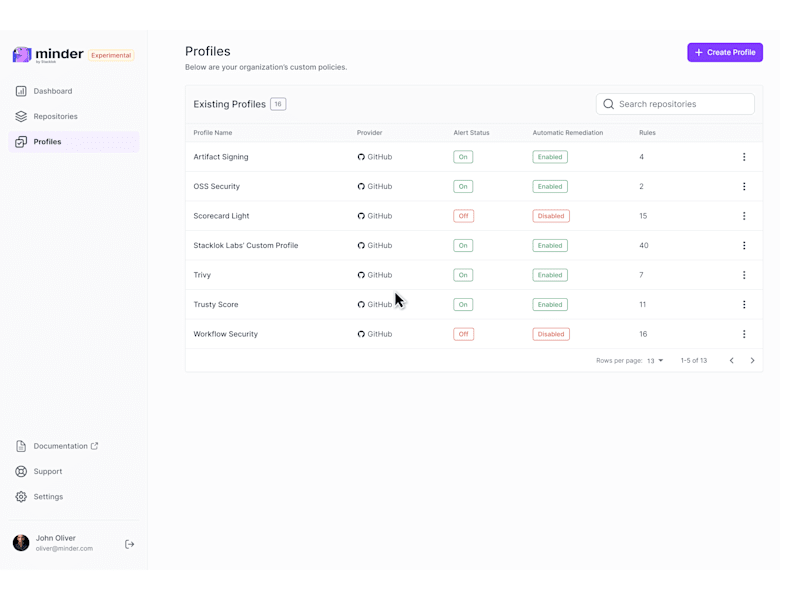Open Dashboard via its sidebar icon
Viewport: 800px width, 600px height.
point(21,91)
